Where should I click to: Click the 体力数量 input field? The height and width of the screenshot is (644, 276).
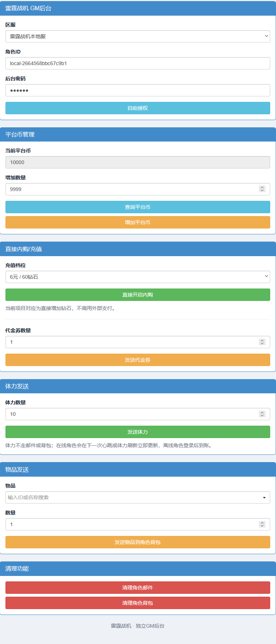tap(137, 414)
